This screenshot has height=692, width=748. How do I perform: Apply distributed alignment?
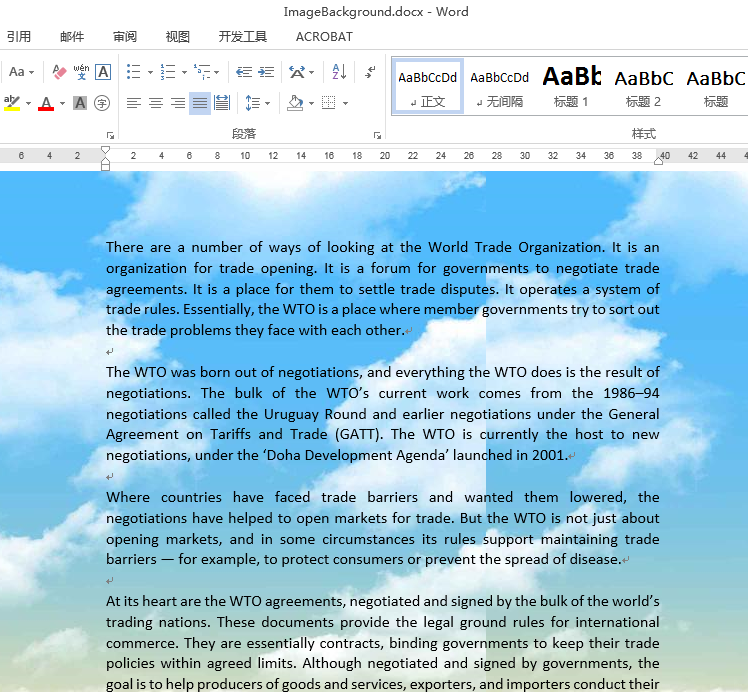click(x=222, y=103)
